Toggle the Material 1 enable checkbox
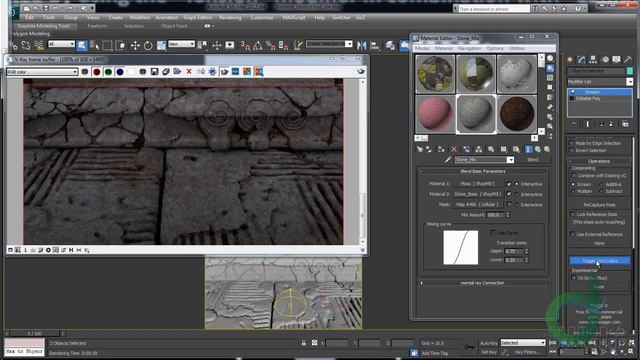640x360 pixels. [x=509, y=184]
